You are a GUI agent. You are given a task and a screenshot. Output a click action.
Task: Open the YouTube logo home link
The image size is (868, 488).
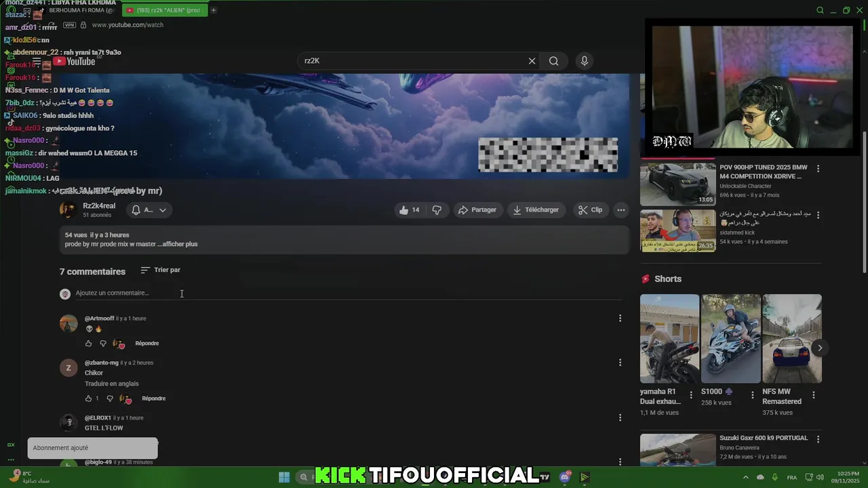tap(75, 62)
